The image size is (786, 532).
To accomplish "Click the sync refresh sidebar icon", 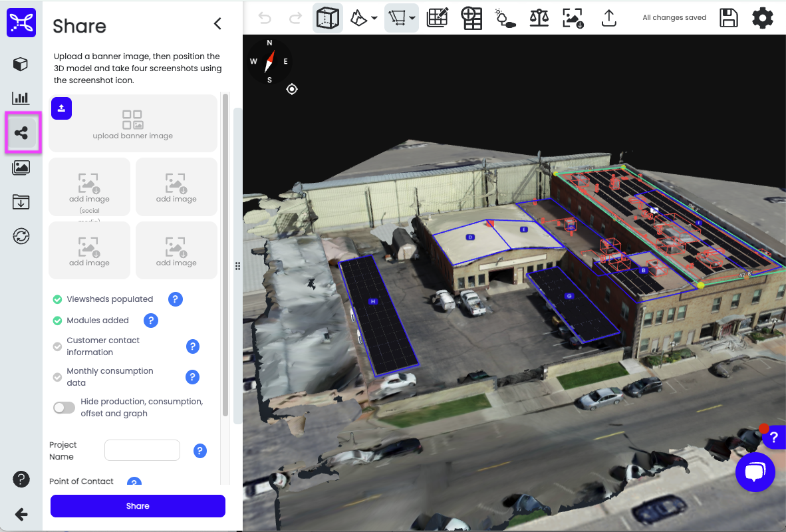I will (21, 236).
